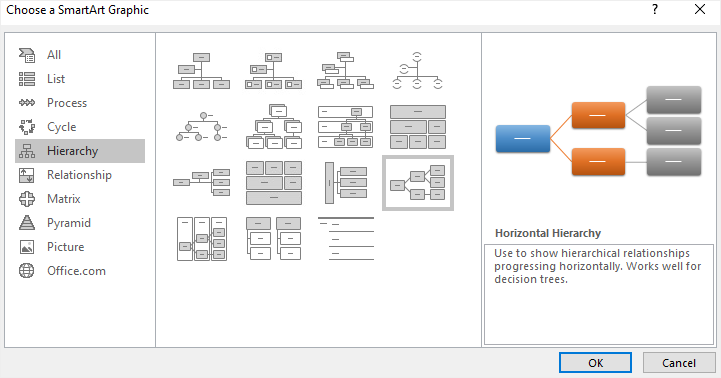Select the Name and Title Organization Chart
This screenshot has height=378, width=721.
[345, 71]
